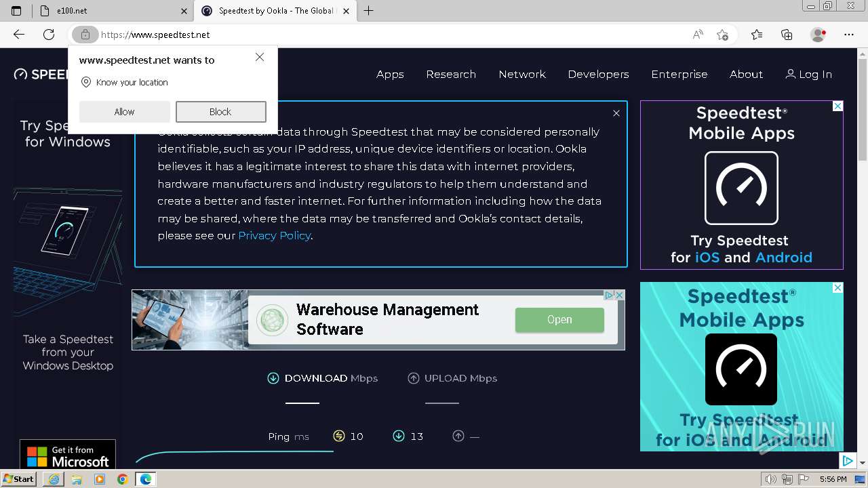Close the teal Speedtest Mobile Apps ad

(837, 288)
